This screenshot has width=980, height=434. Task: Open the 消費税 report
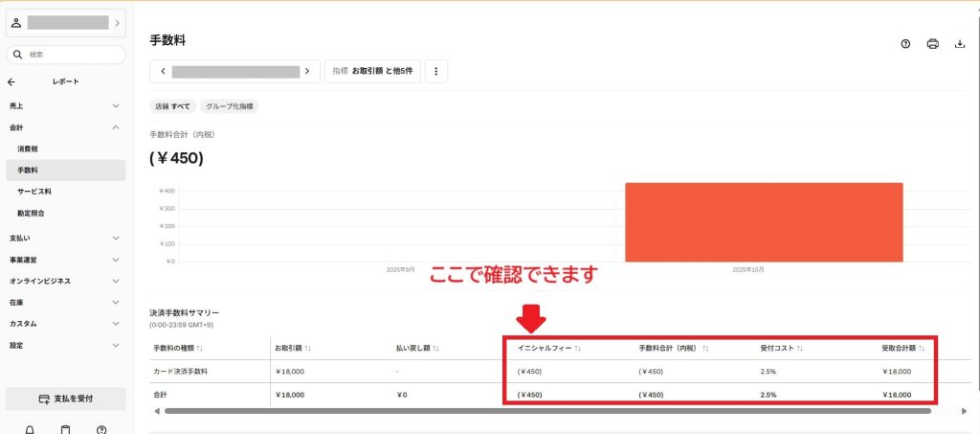click(x=28, y=148)
